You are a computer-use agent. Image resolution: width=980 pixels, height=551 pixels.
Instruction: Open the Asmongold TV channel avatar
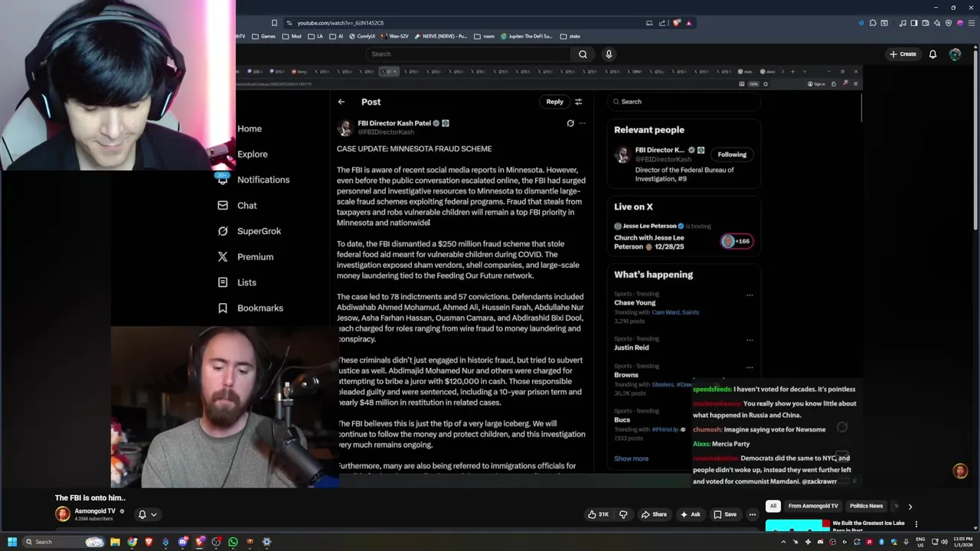pos(63,514)
